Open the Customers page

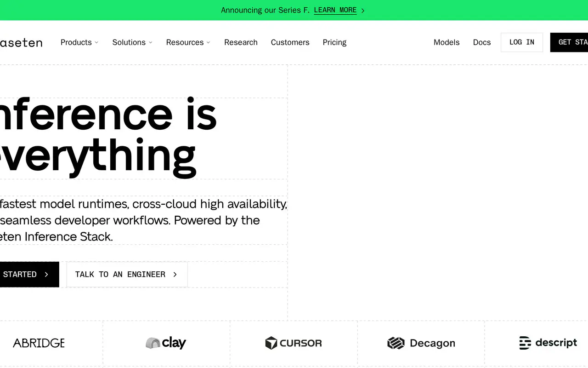point(290,42)
